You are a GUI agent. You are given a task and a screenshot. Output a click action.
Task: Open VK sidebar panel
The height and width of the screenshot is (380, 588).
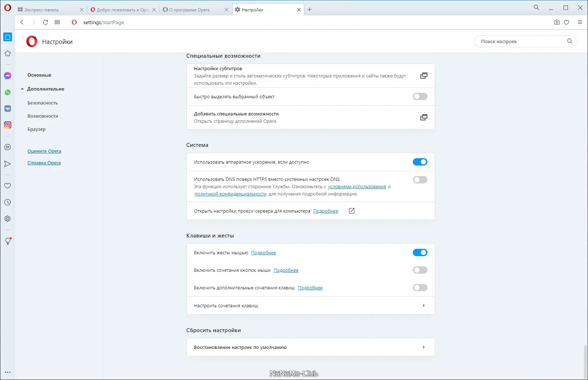8,109
